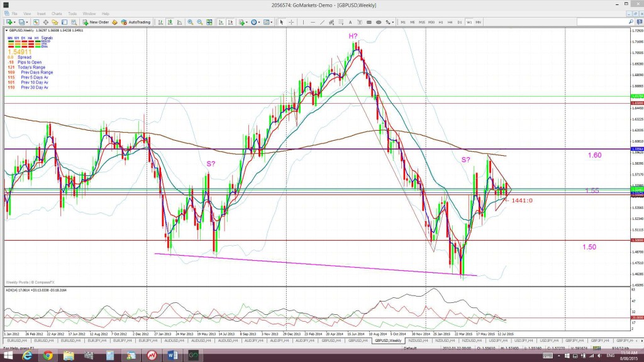Click the search magnifier icon

[631, 22]
